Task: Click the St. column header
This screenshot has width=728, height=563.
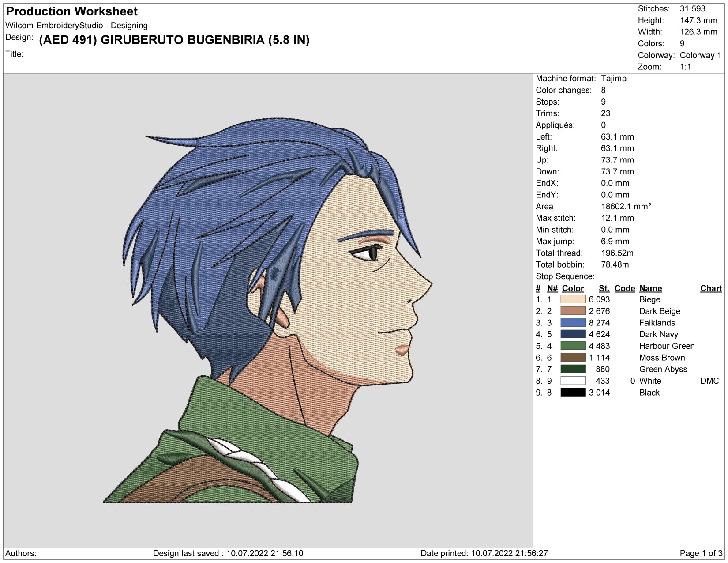Action: (604, 288)
